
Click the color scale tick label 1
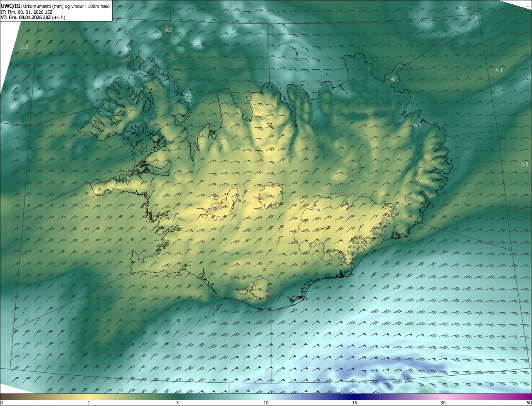click(x=89, y=403)
